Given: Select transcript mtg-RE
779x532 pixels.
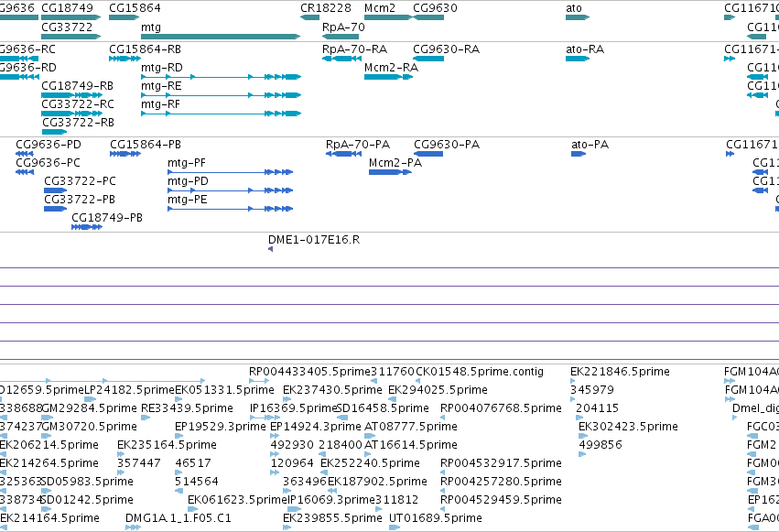Looking at the screenshot, I should [x=222, y=95].
